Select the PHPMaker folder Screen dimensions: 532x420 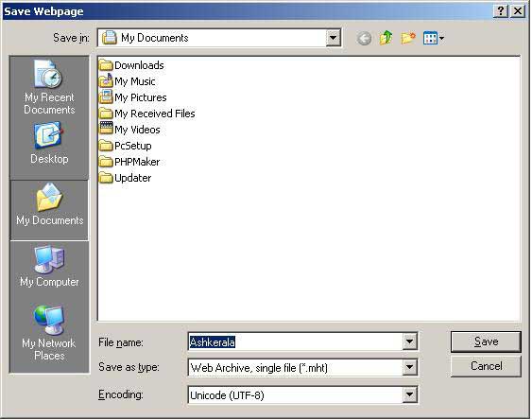pos(129,162)
